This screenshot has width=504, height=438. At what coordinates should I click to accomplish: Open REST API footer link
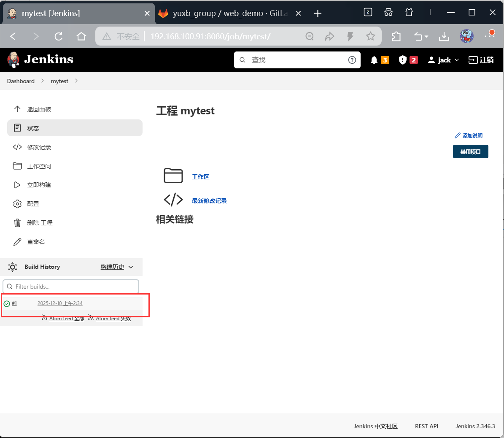(426, 427)
